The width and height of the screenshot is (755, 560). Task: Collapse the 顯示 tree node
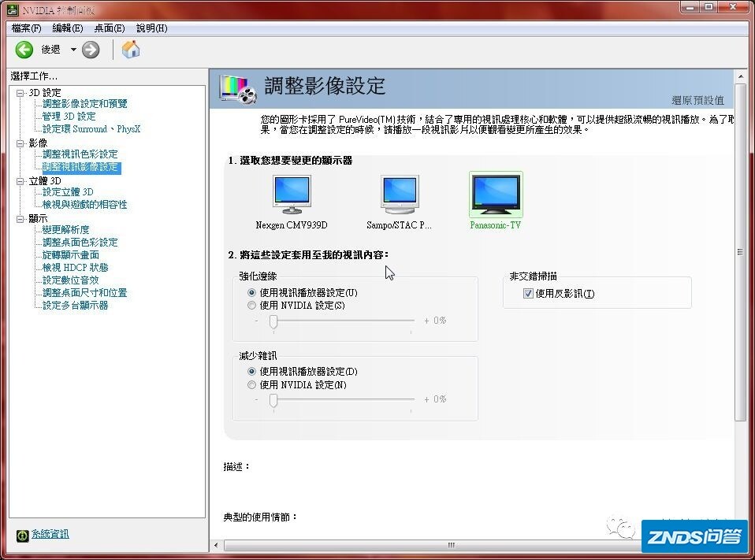click(x=20, y=219)
